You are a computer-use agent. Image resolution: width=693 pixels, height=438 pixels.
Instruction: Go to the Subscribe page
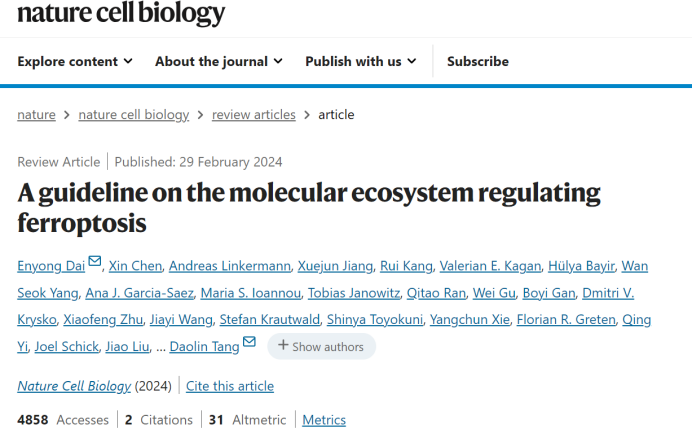click(478, 61)
